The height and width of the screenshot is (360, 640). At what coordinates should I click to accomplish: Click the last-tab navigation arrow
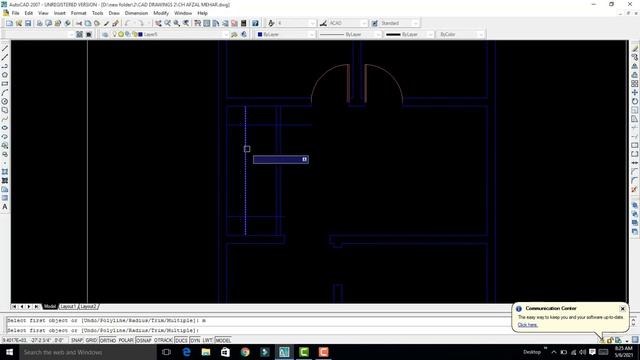(x=37, y=307)
